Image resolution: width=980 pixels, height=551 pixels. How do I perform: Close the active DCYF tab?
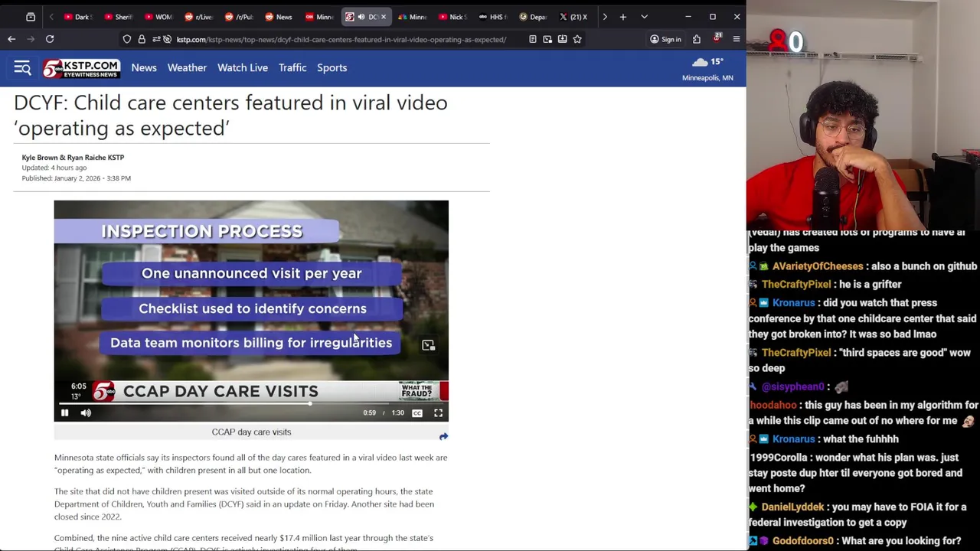384,17
